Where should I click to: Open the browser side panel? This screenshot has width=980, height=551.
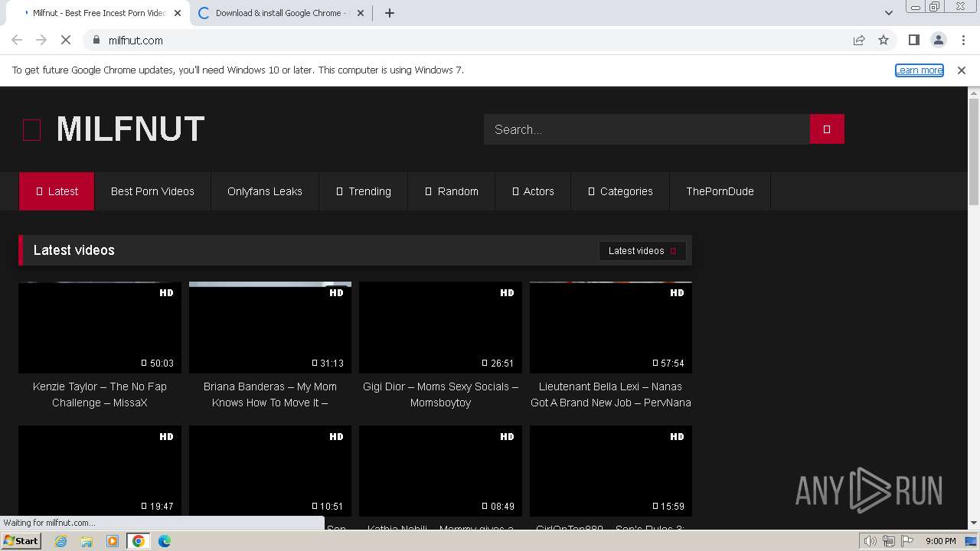click(913, 40)
